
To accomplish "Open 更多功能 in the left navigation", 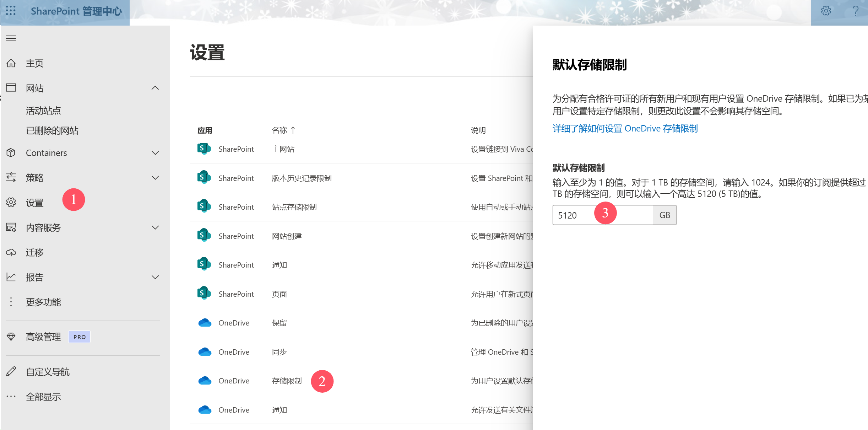I will click(43, 302).
